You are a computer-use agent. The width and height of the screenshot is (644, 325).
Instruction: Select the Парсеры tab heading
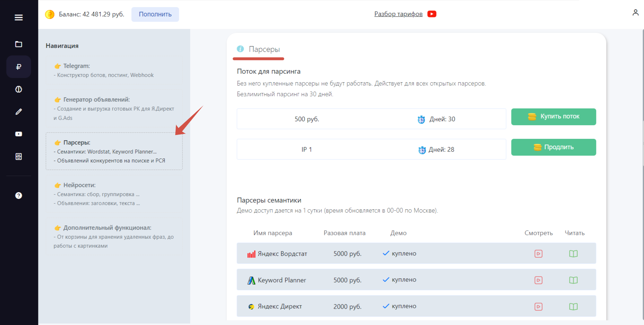pyautogui.click(x=264, y=49)
